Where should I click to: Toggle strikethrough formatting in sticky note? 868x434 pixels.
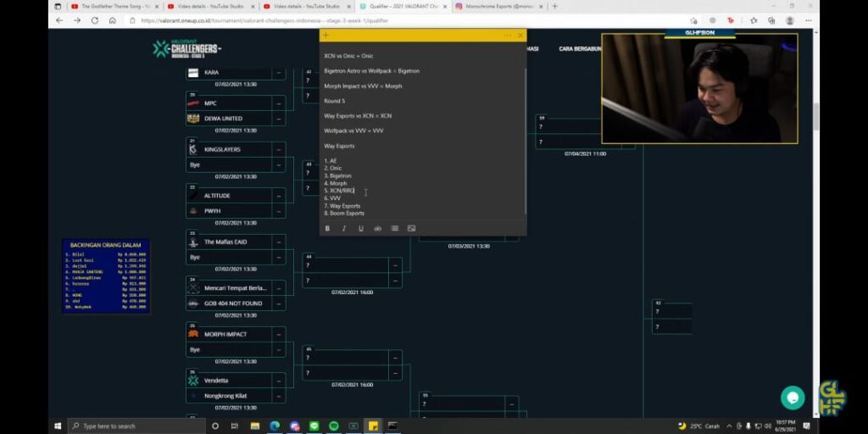click(377, 228)
